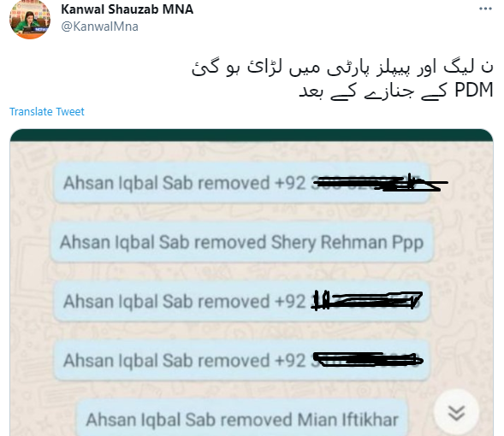Open the Kanwal Shauzab MNA display name
Screen dimensions: 504x436
(127, 9)
